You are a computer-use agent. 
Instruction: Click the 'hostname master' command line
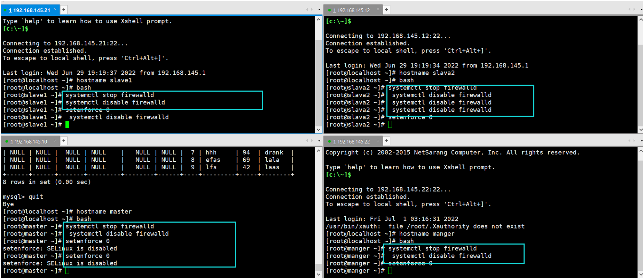68,211
